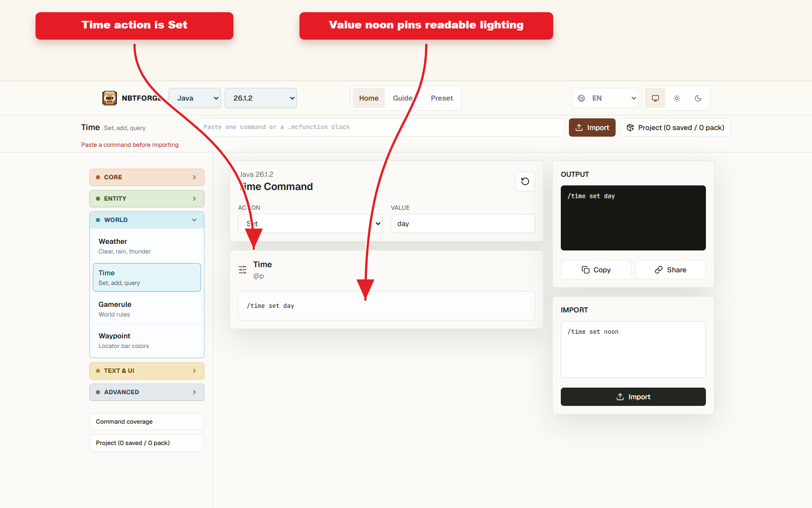Share the output command
812x508 pixels.
point(670,270)
